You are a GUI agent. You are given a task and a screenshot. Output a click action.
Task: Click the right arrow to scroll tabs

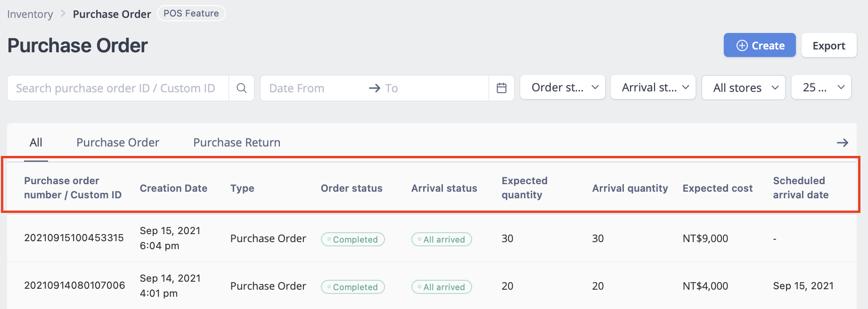click(x=842, y=143)
